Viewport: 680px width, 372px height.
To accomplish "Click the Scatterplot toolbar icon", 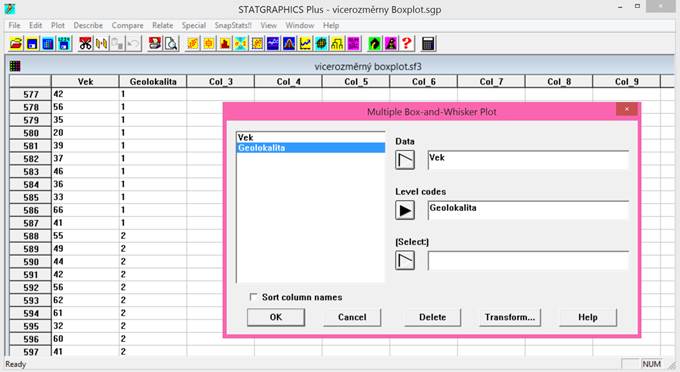I will 193,44.
